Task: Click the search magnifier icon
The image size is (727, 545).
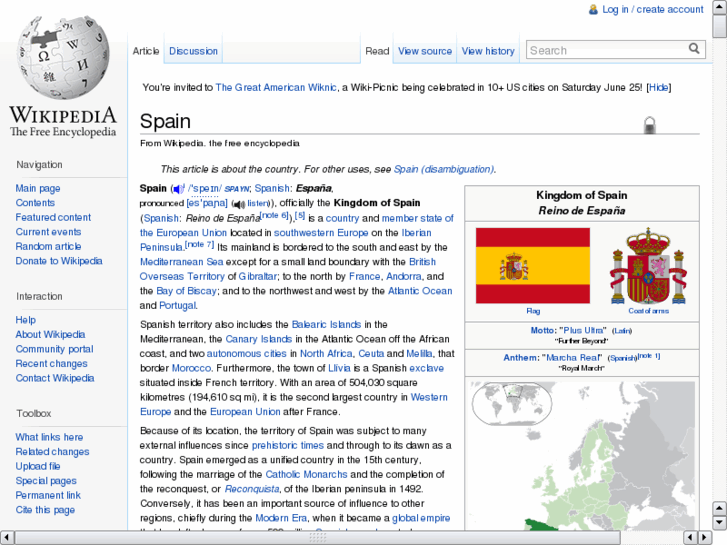Action: [694, 49]
